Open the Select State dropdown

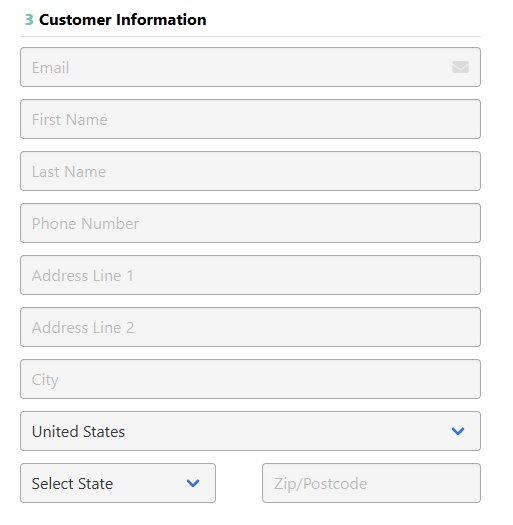tap(118, 483)
